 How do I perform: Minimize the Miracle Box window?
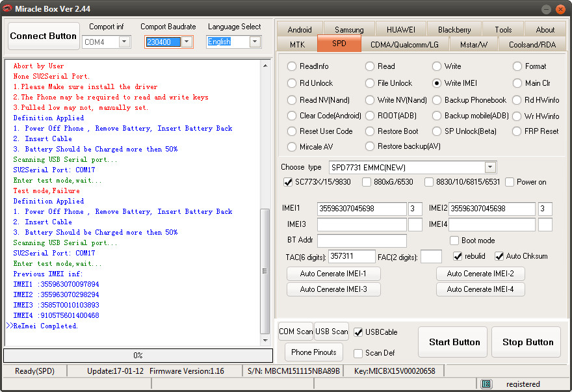pyautogui.click(x=546, y=9)
